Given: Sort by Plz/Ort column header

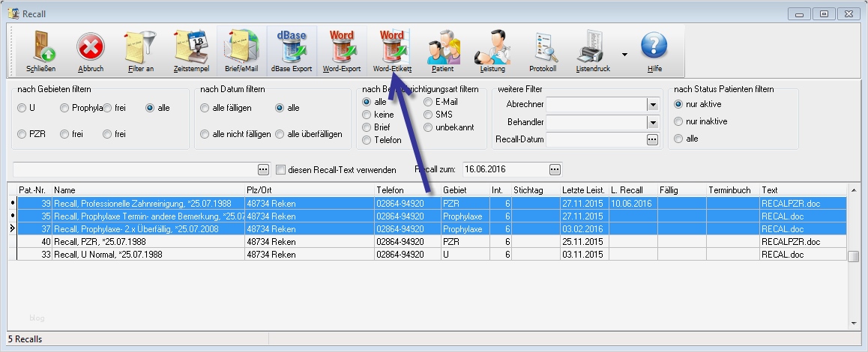Looking at the screenshot, I should tap(310, 189).
